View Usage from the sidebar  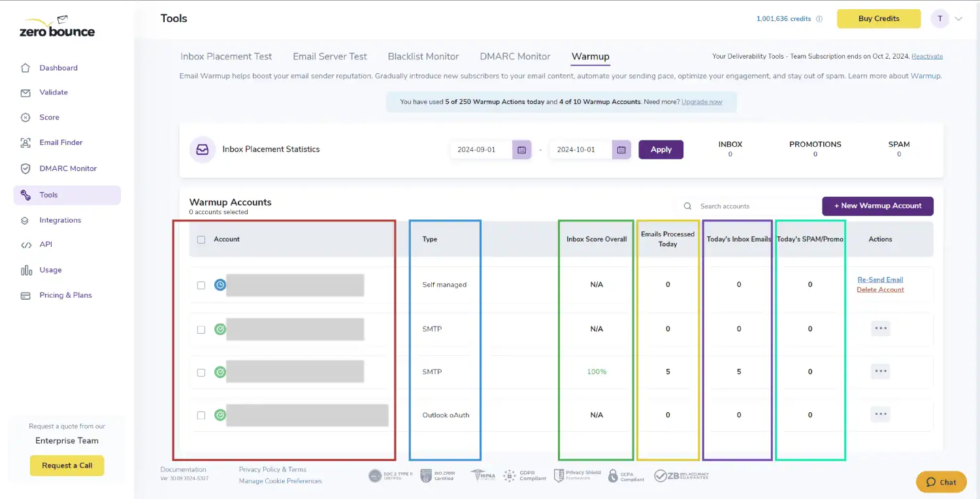click(50, 270)
